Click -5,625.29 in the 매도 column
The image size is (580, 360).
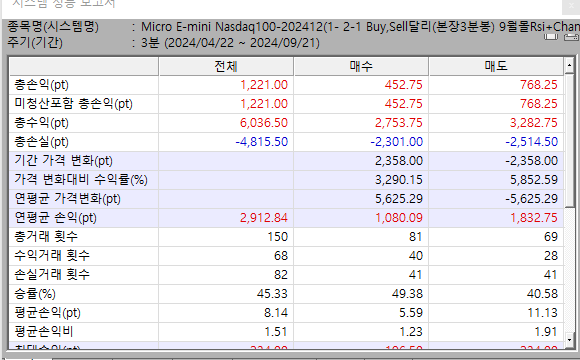pos(532,199)
